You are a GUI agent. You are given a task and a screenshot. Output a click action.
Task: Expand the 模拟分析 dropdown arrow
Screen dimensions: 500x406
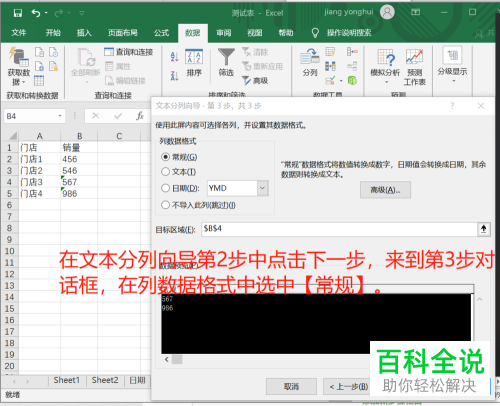click(386, 82)
